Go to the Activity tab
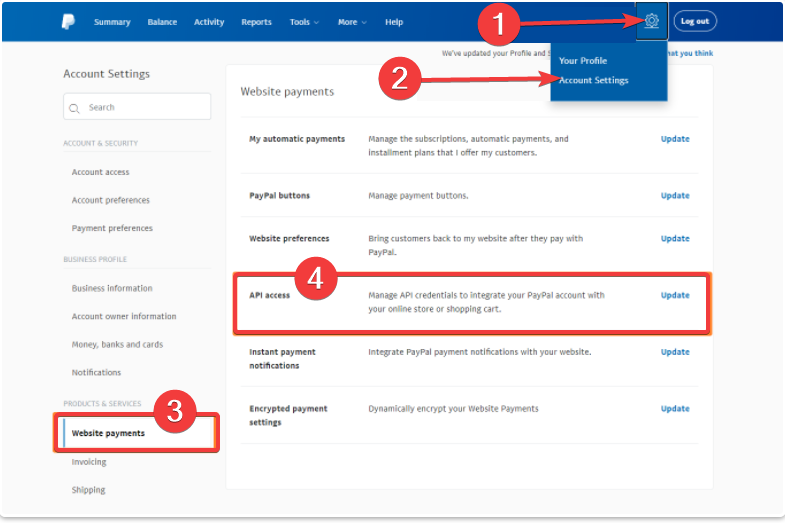Viewport: 785px width, 523px height. (209, 22)
